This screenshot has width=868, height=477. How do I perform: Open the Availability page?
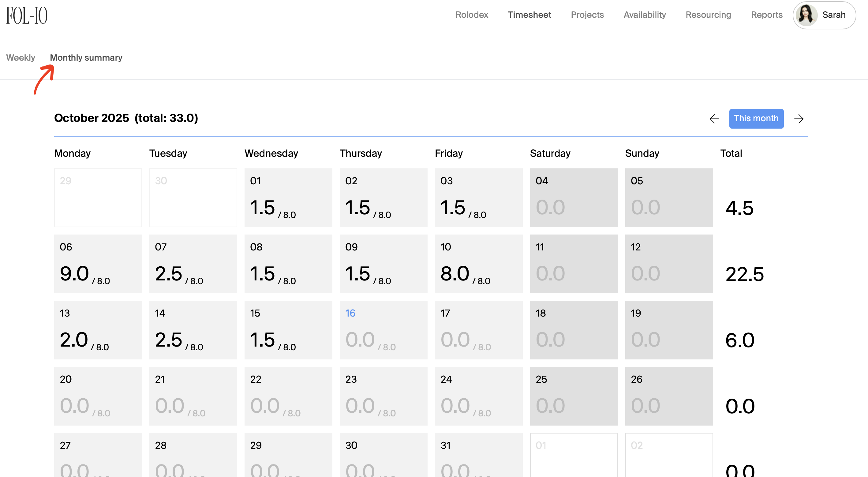645,15
